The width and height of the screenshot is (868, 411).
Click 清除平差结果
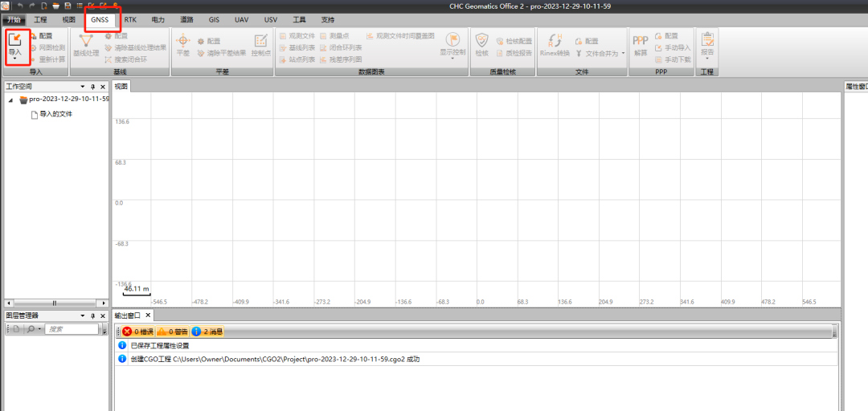(222, 53)
